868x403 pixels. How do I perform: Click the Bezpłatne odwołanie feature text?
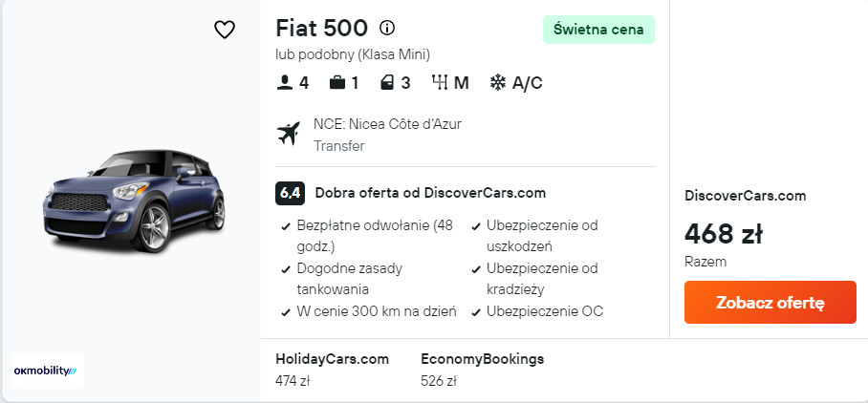tap(375, 225)
